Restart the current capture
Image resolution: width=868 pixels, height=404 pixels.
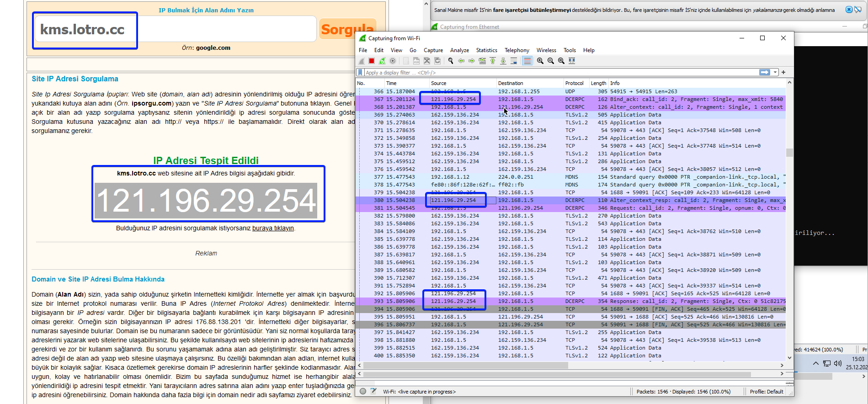pos(382,61)
